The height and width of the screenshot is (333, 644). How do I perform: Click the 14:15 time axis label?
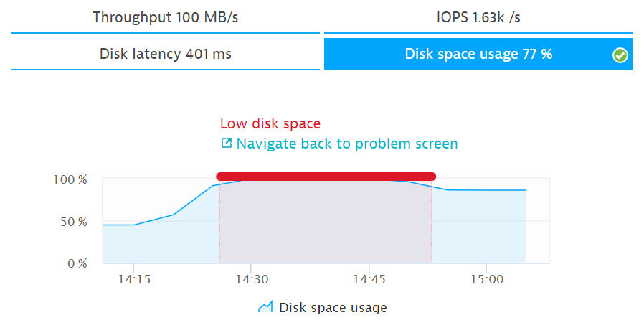coord(134,278)
